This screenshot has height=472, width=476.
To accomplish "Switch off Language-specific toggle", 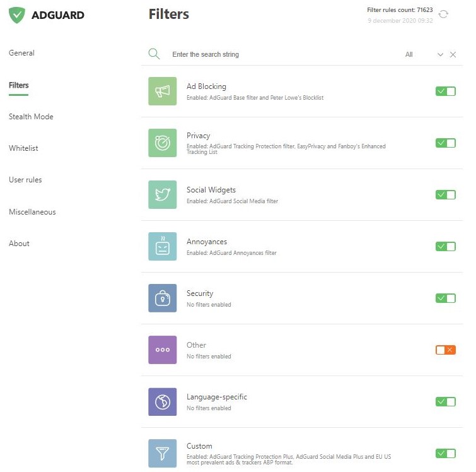I will coord(446,402).
